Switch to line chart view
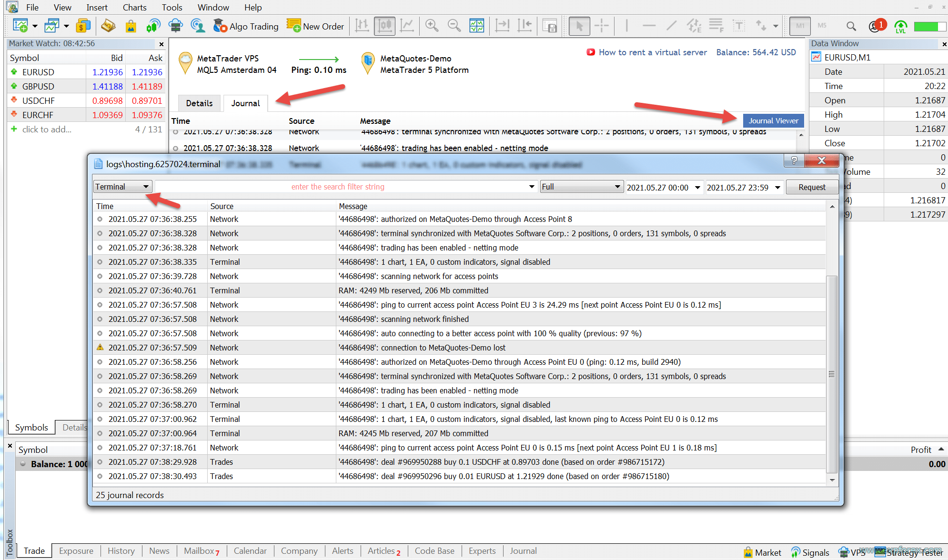The height and width of the screenshot is (560, 948). 407,26
